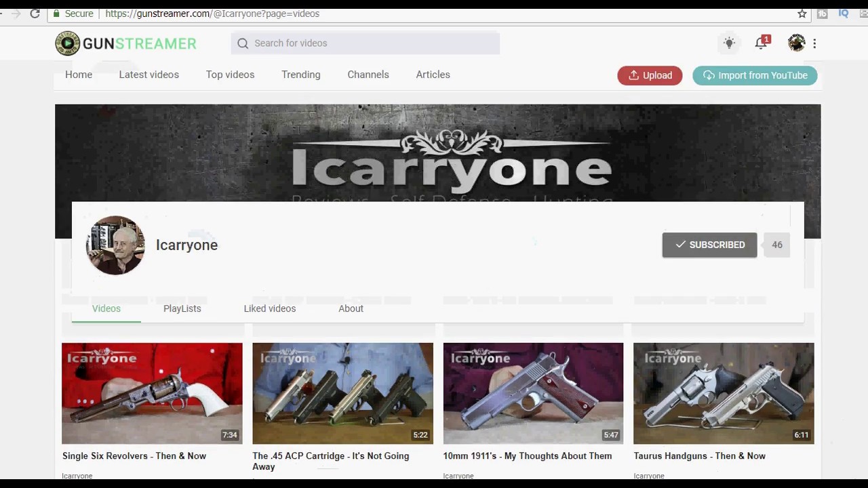Click the Icarryone channel avatar

(115, 245)
